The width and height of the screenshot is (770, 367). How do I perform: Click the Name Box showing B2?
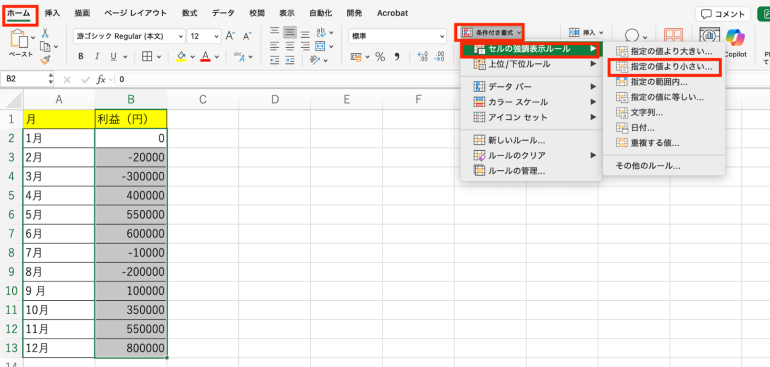point(26,79)
